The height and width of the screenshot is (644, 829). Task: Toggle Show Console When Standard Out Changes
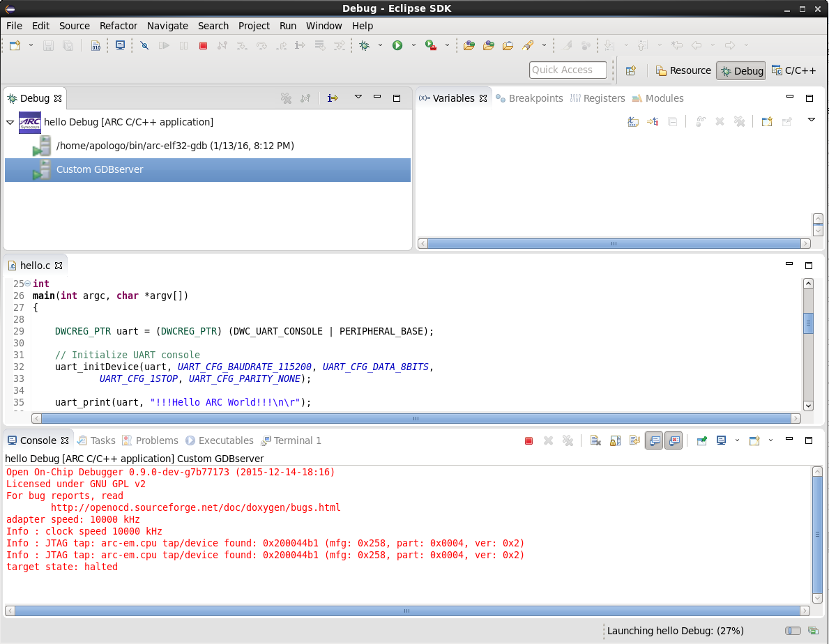pos(654,440)
